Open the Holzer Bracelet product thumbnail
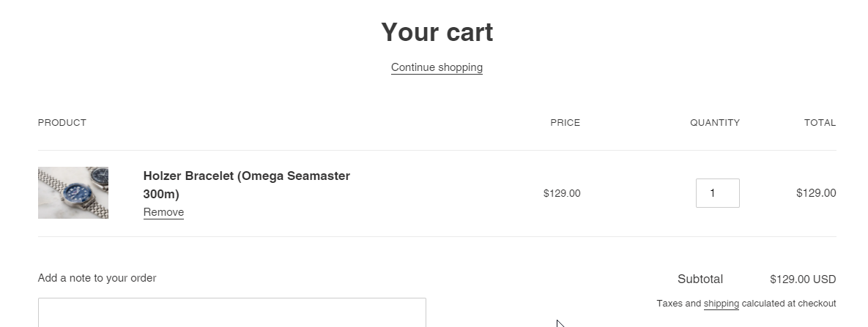This screenshot has width=868, height=327. [73, 192]
